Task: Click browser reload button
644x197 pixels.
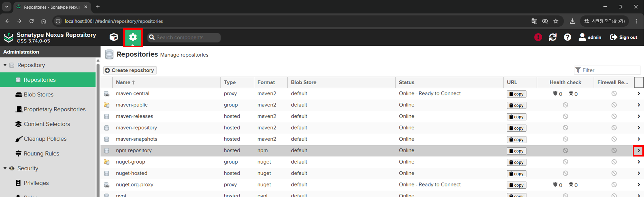Action: click(32, 21)
